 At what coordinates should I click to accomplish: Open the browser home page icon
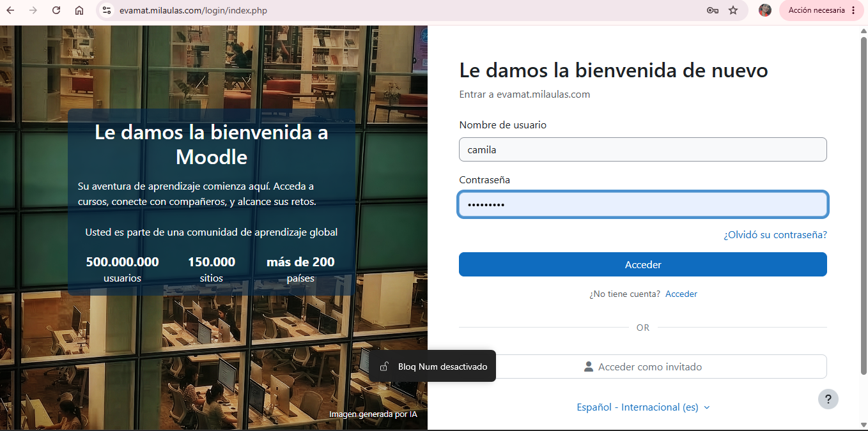[79, 10]
